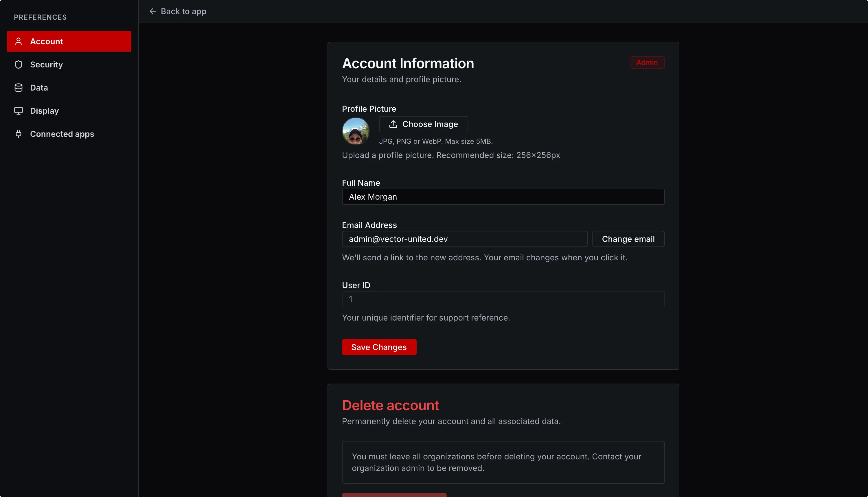The width and height of the screenshot is (868, 497).
Task: Click the Display monitor icon
Action: point(19,111)
